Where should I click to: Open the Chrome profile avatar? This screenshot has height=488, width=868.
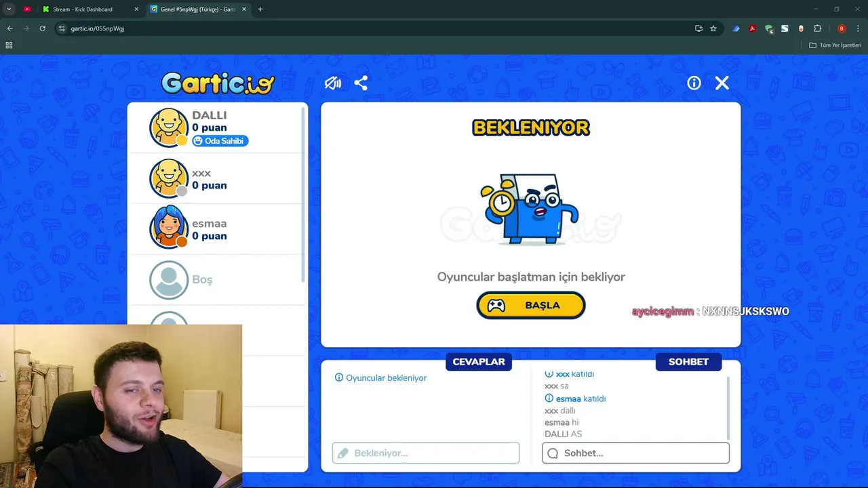[842, 28]
